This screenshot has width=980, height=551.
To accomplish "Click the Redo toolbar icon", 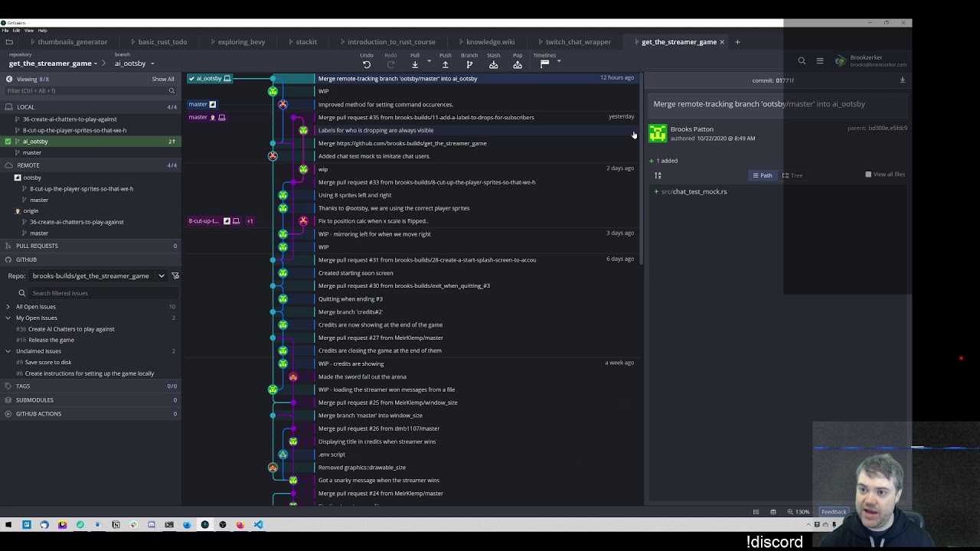I will coord(390,65).
